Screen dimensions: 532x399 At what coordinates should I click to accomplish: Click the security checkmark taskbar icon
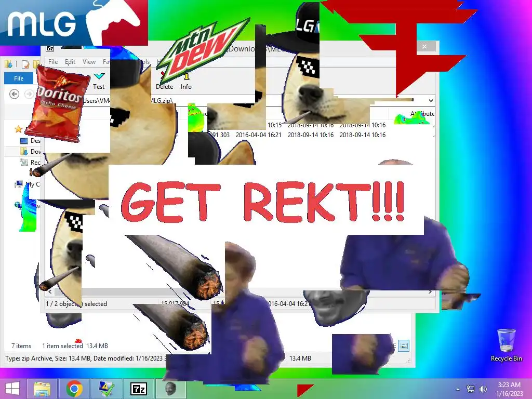coord(106,389)
